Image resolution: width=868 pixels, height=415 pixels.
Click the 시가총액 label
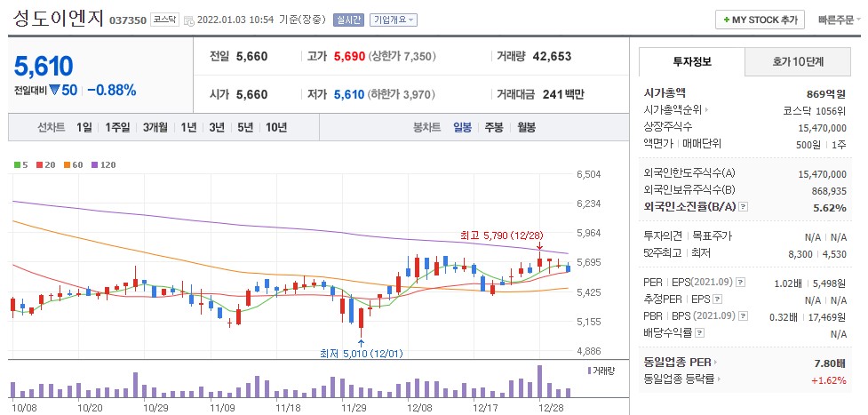point(665,93)
